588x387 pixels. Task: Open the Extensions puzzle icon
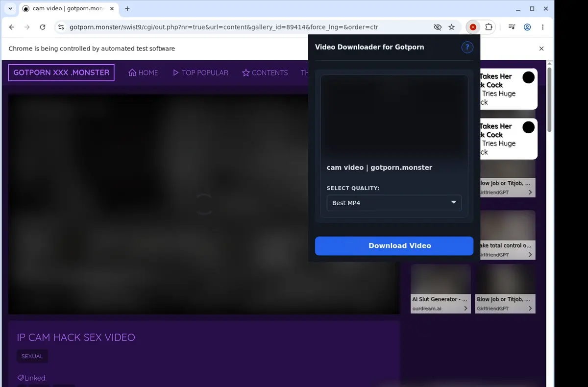(489, 27)
